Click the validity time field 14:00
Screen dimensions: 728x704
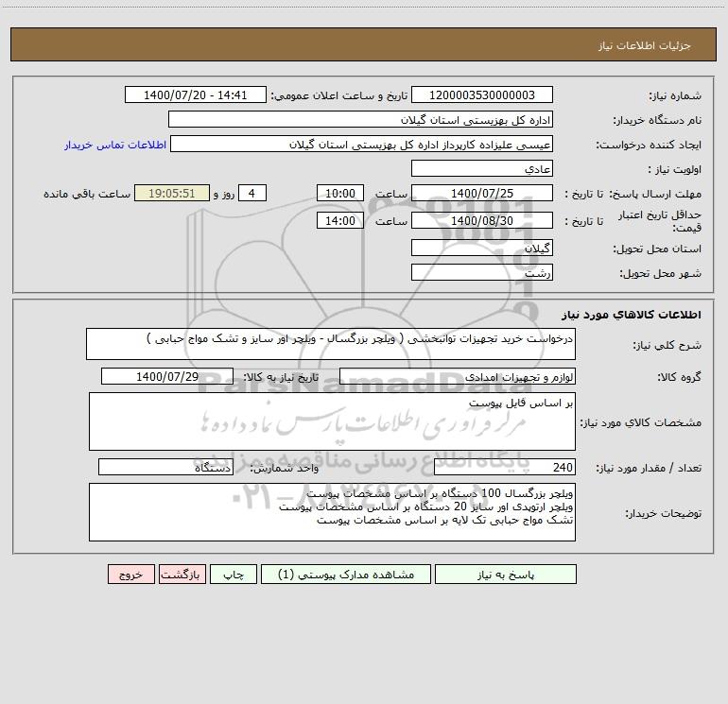pyautogui.click(x=339, y=220)
